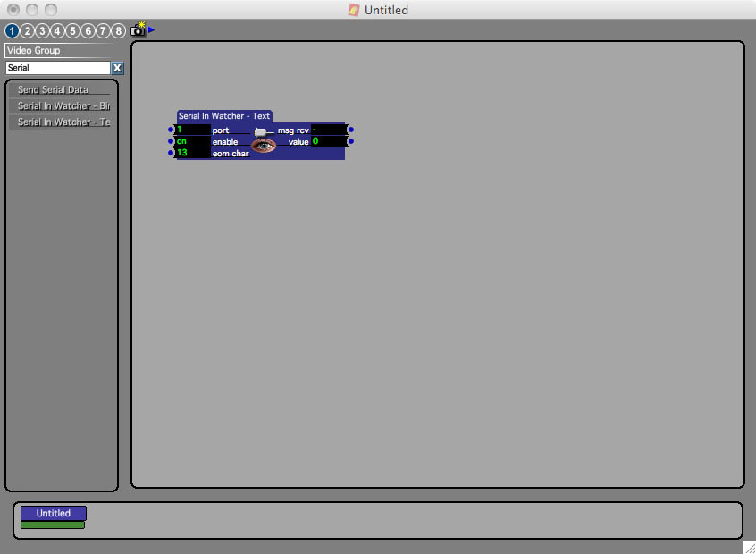
Task: Click the eom char input connector dot
Action: click(x=171, y=153)
